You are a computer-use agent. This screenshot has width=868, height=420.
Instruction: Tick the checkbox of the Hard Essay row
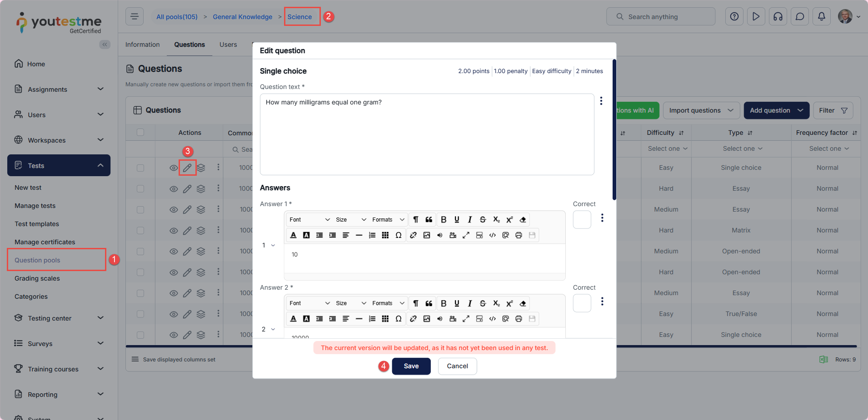(x=140, y=189)
